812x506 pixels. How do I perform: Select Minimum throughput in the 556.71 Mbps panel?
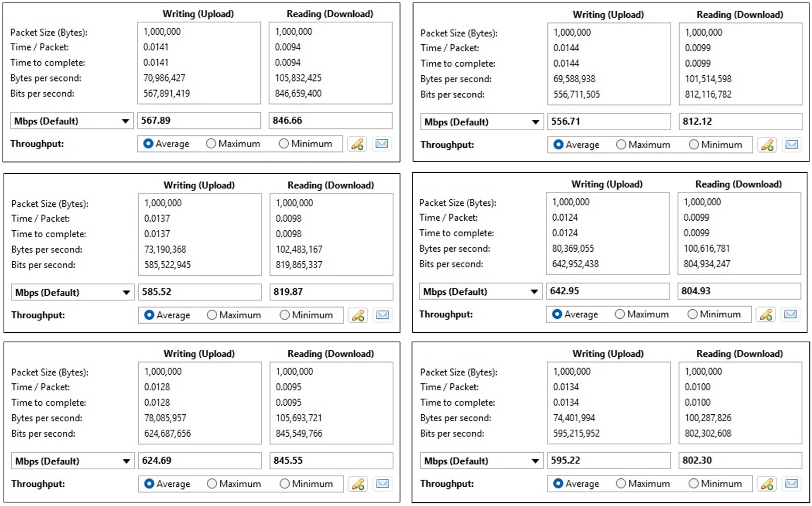coord(694,145)
